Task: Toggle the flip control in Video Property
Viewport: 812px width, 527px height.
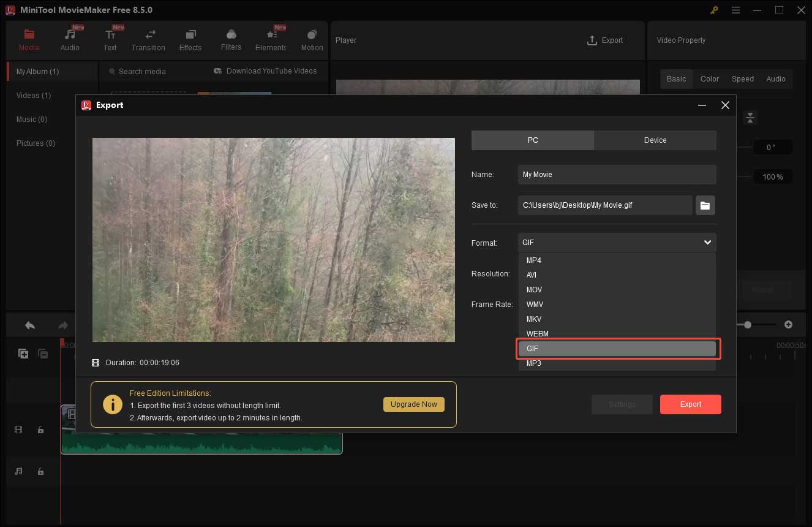Action: [x=750, y=118]
